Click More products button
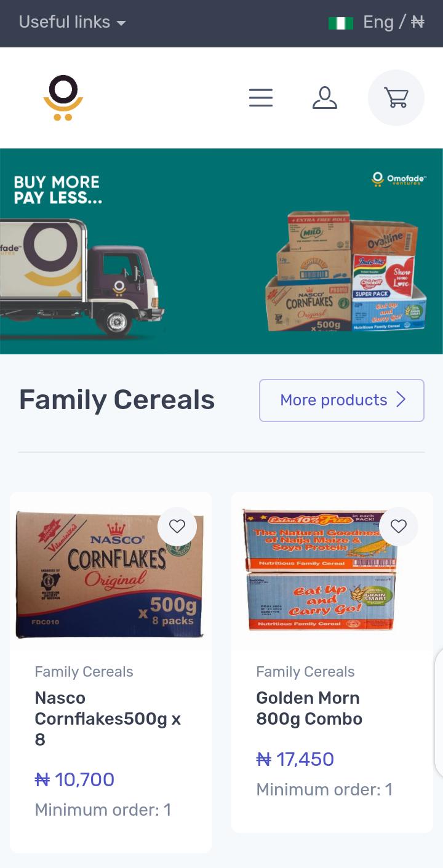Image resolution: width=443 pixels, height=868 pixels. 341,400
